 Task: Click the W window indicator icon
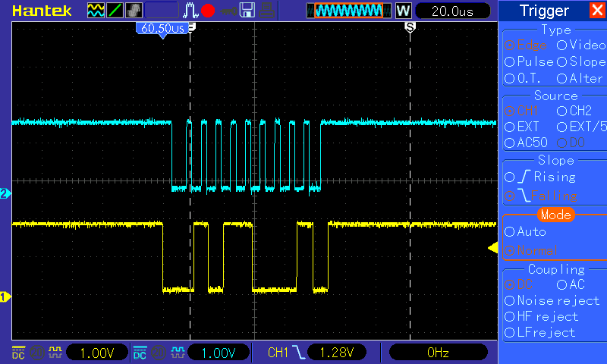[403, 11]
